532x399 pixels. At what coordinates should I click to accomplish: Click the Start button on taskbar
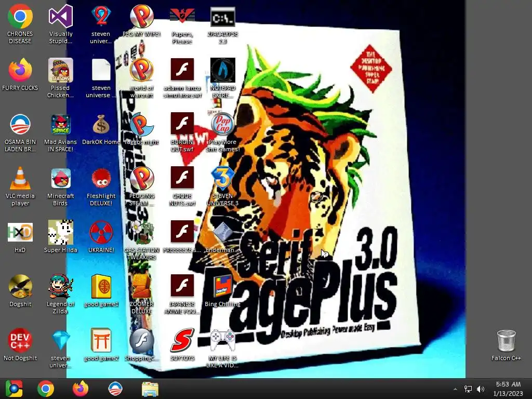point(14,389)
